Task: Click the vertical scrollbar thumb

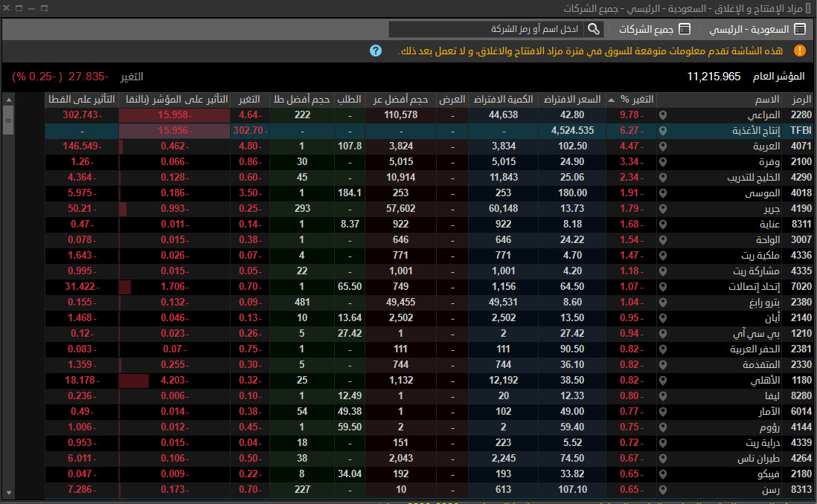Action: (8, 120)
